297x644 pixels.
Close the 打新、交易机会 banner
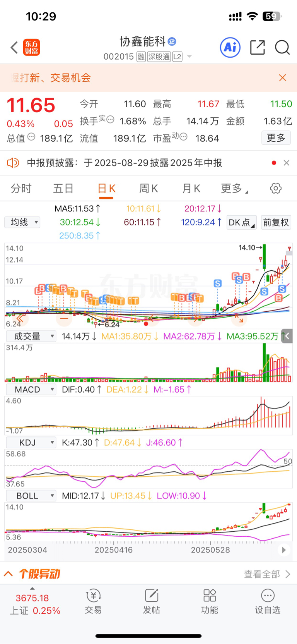pyautogui.click(x=283, y=78)
